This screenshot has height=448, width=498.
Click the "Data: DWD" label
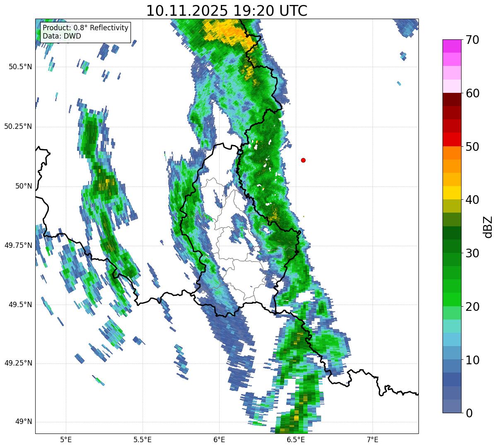pos(62,36)
